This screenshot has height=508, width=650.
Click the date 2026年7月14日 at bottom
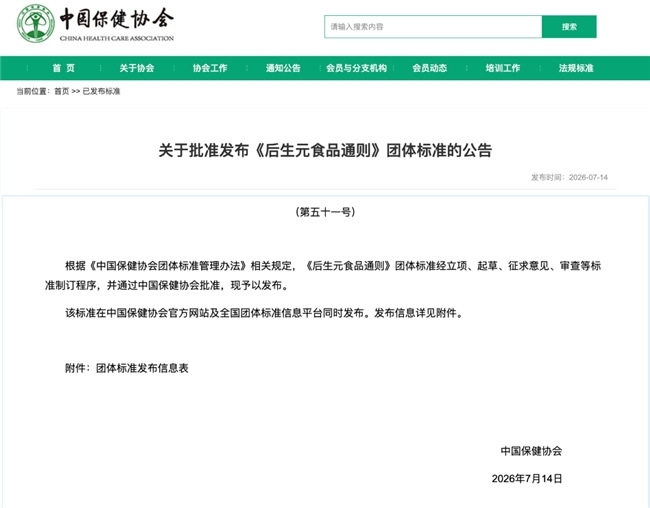pyautogui.click(x=527, y=479)
